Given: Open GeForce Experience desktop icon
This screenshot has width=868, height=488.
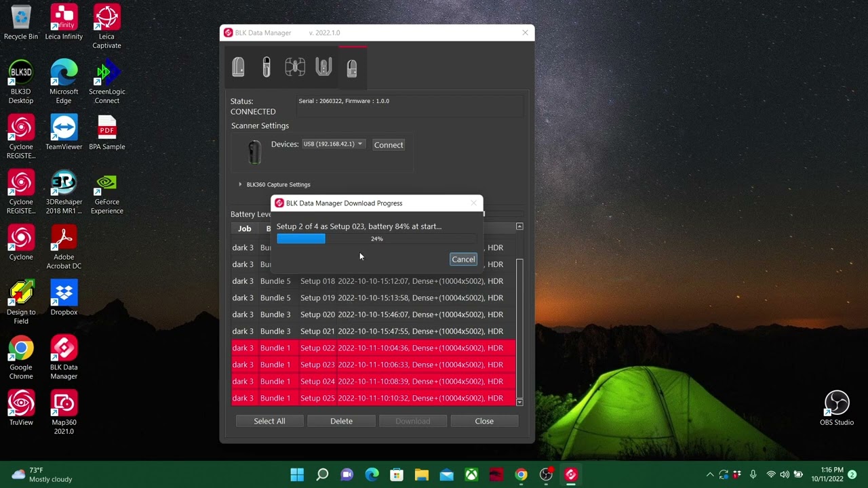Looking at the screenshot, I should (107, 192).
